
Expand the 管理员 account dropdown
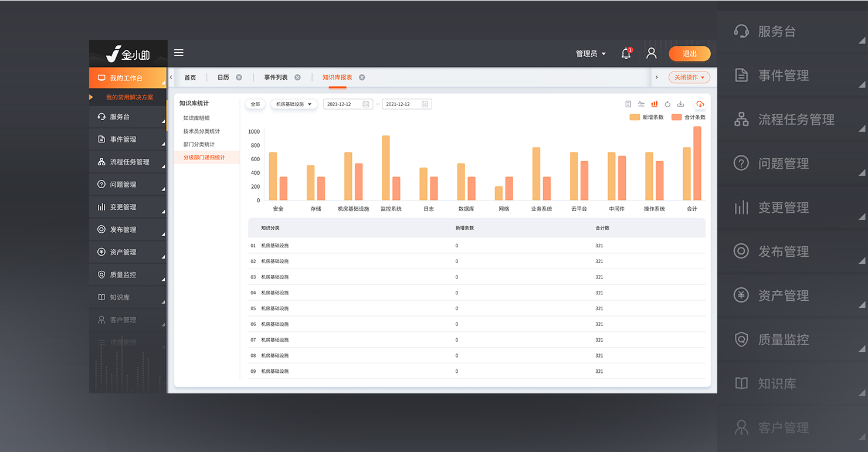point(591,53)
